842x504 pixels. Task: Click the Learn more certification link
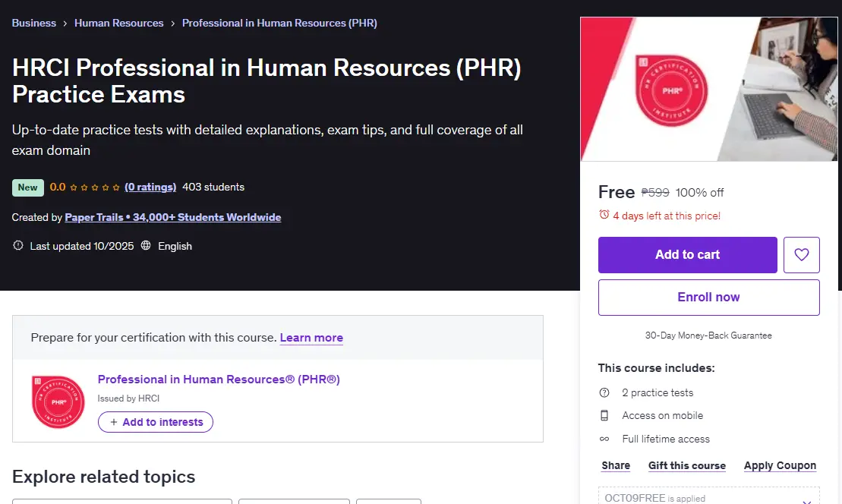pos(311,338)
